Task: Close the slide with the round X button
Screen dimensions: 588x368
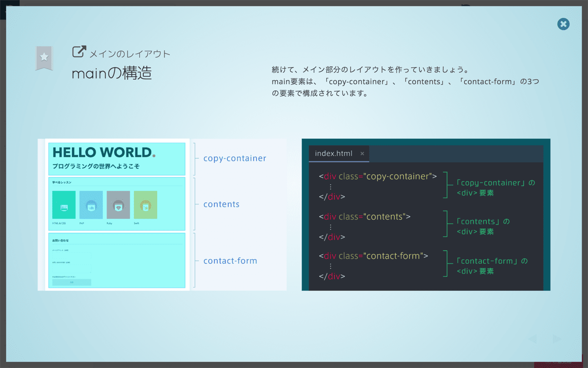Action: 563,24
